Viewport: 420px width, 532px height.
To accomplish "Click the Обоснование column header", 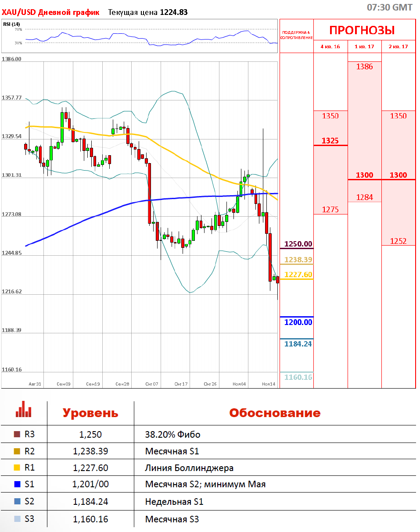I will coord(275,413).
